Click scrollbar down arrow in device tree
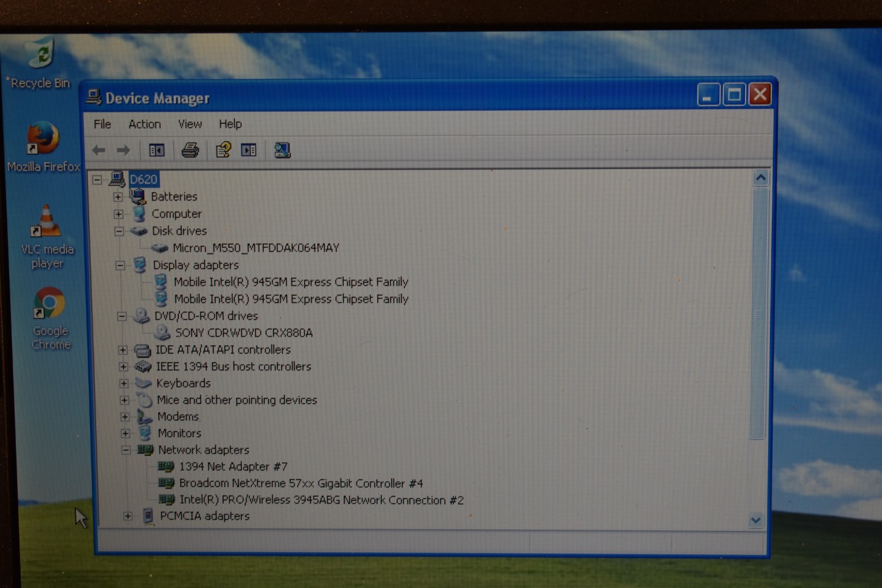 [x=756, y=520]
